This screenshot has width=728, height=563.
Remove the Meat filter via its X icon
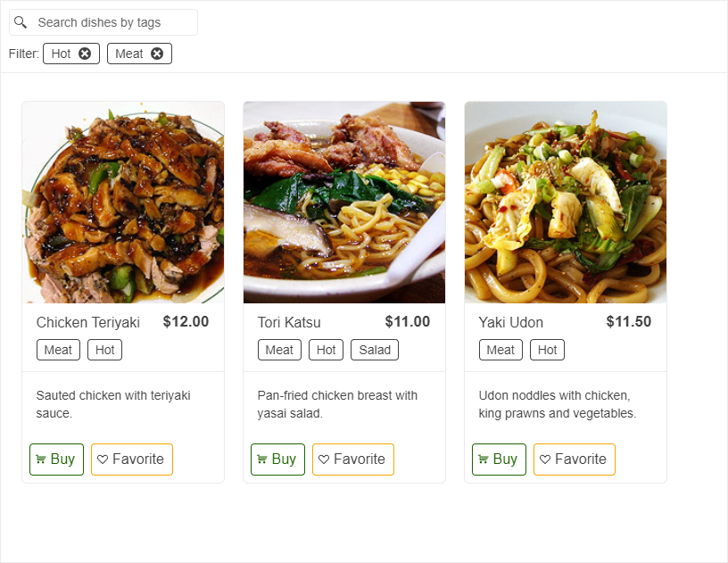point(157,53)
